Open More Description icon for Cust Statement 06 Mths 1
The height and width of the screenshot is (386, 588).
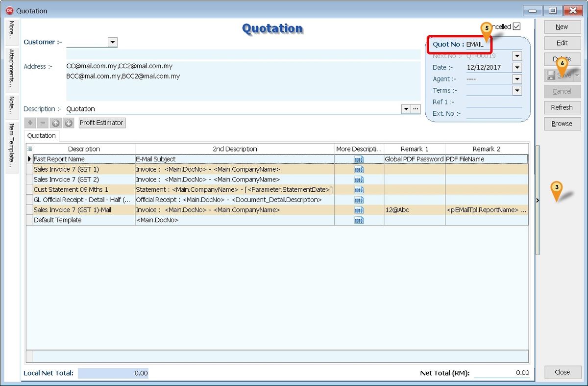358,189
